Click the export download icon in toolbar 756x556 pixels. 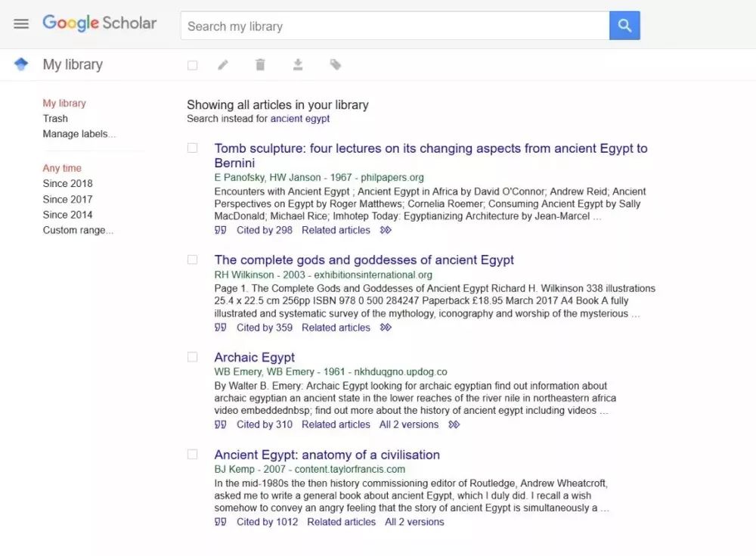point(298,65)
